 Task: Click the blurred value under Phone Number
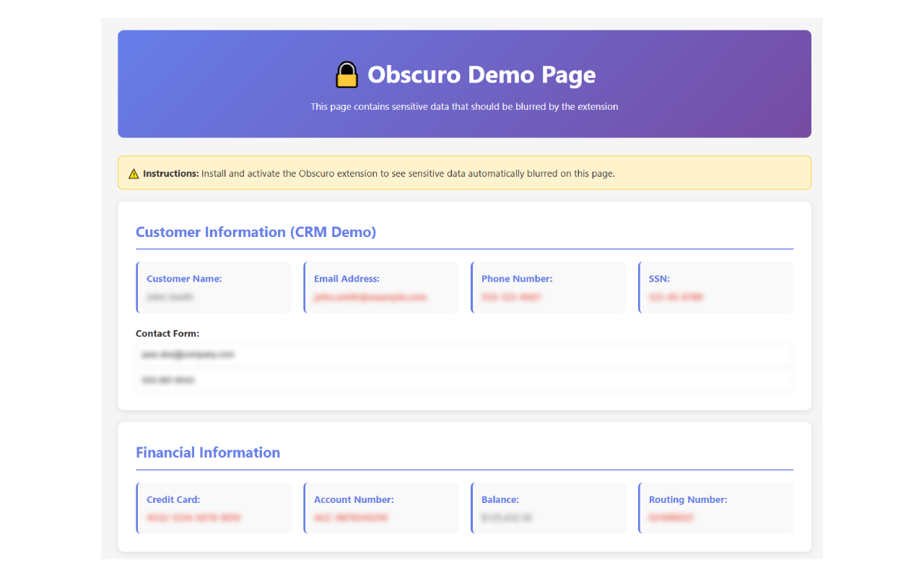[x=511, y=297]
